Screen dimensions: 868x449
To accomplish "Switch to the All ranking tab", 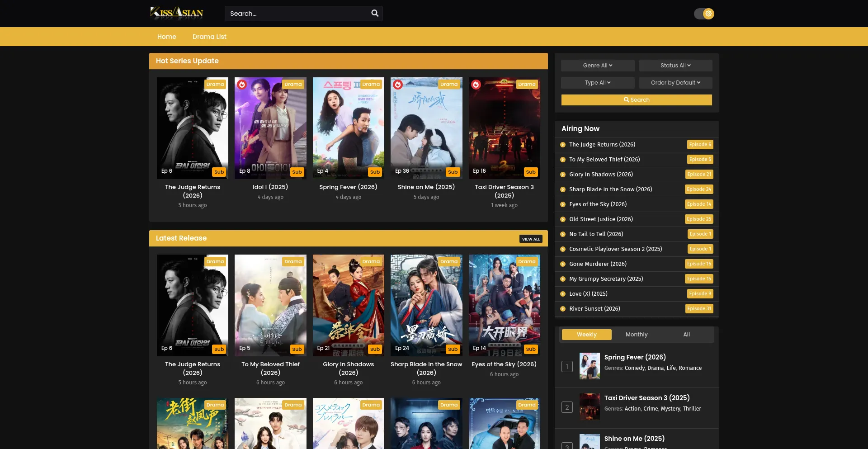I will [687, 335].
